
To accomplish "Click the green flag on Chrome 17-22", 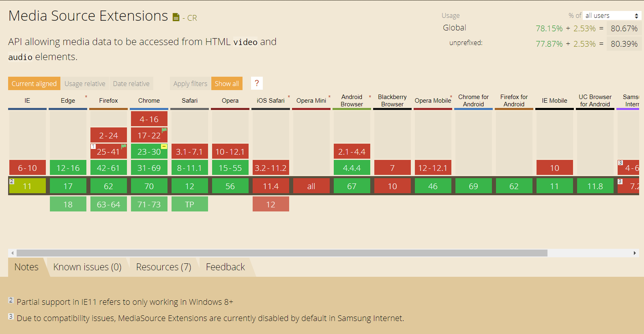I will coord(164,130).
